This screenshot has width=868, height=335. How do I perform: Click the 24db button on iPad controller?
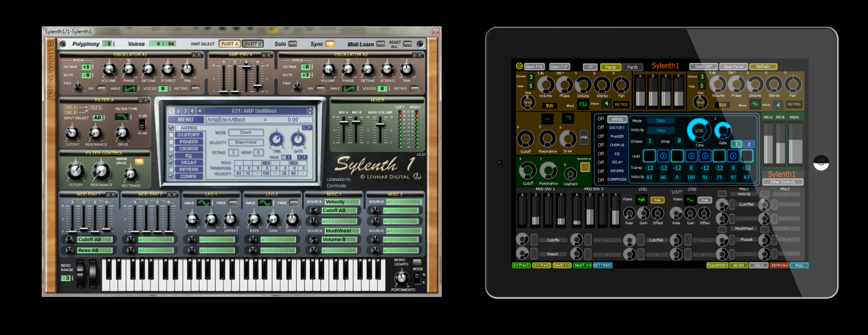[584, 137]
